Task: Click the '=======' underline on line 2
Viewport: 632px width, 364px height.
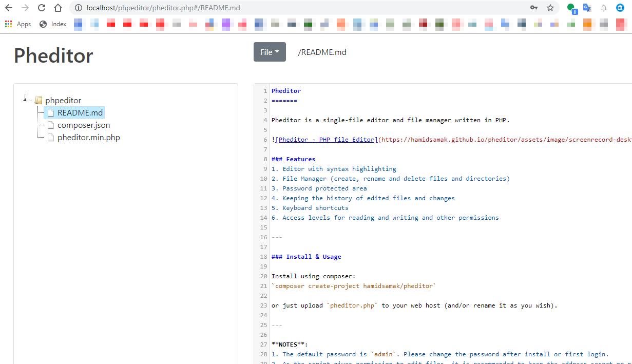Action: coord(284,101)
